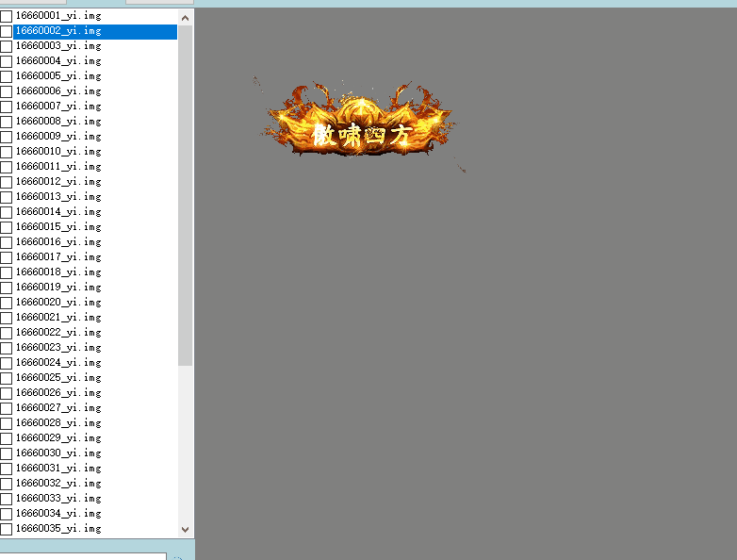This screenshot has width=737, height=560.
Task: Tick the 16660006_yi.img checkbox
Action: (6, 91)
